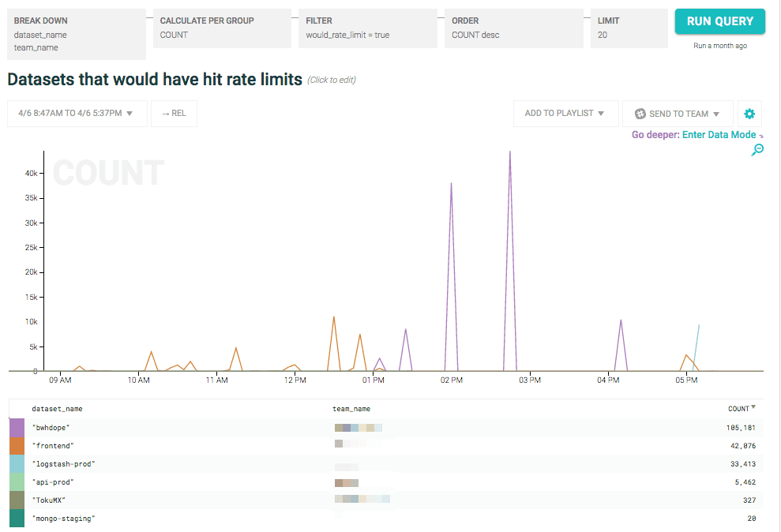Edit the LIMIT value of 20

click(x=629, y=28)
